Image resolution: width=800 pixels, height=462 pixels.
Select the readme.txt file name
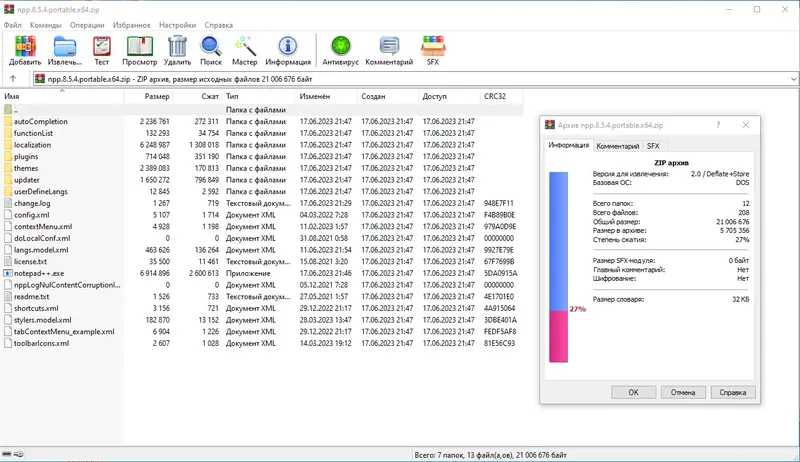point(32,297)
